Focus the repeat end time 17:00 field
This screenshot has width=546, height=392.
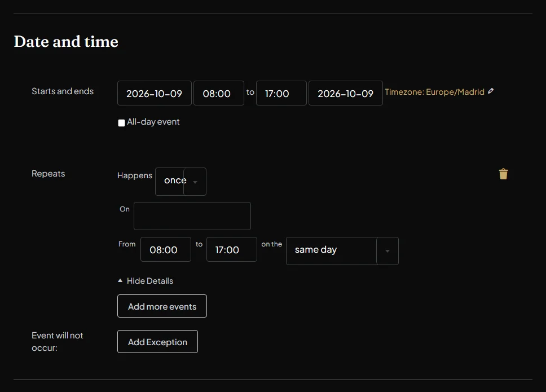[x=232, y=249]
